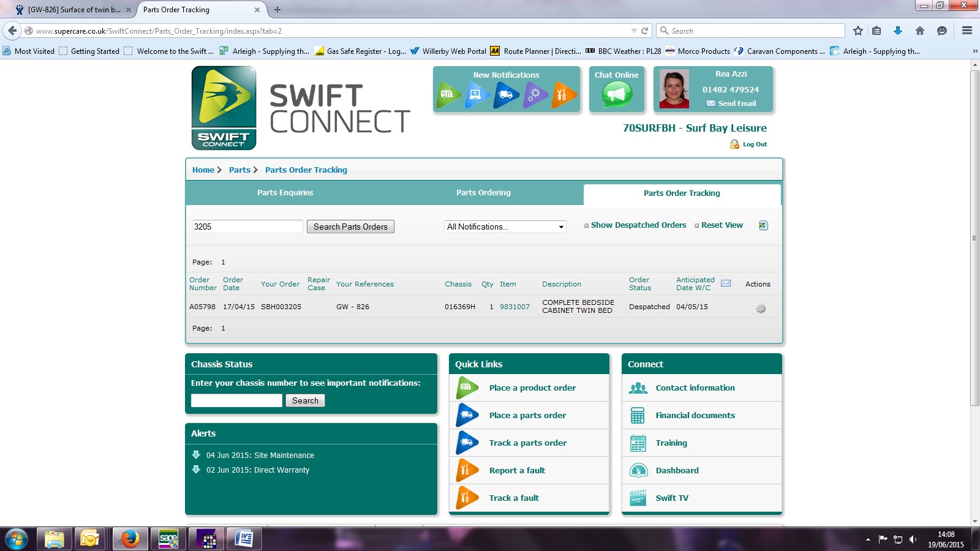Toggle the Reset View option
The image size is (980, 551).
pos(722,225)
